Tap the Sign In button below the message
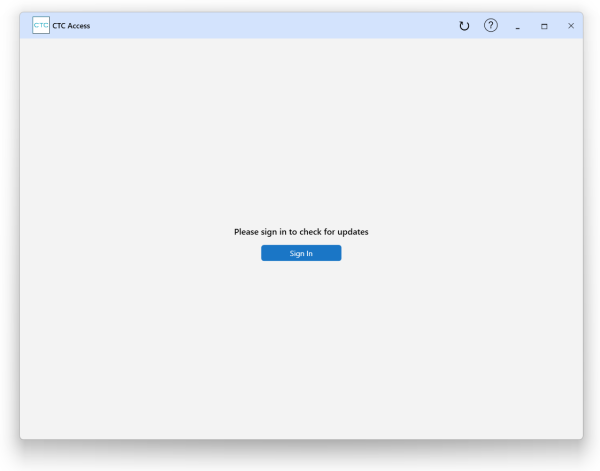Screen dimensions: 600x471 pos(301,254)
